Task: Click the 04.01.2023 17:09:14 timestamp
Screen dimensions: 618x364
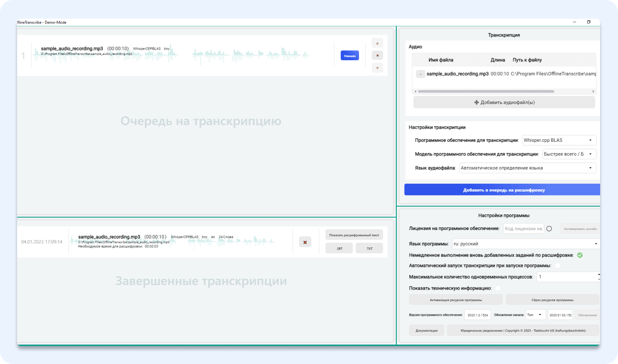Action: click(x=42, y=242)
